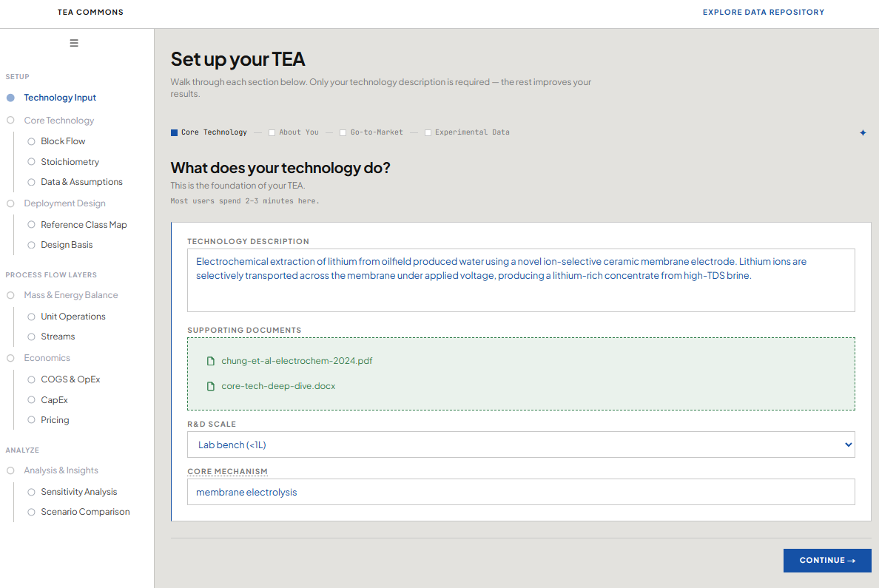Screen dimensions: 879x588
Task: Click the circle icon next to Block Flow
Action: point(31,141)
